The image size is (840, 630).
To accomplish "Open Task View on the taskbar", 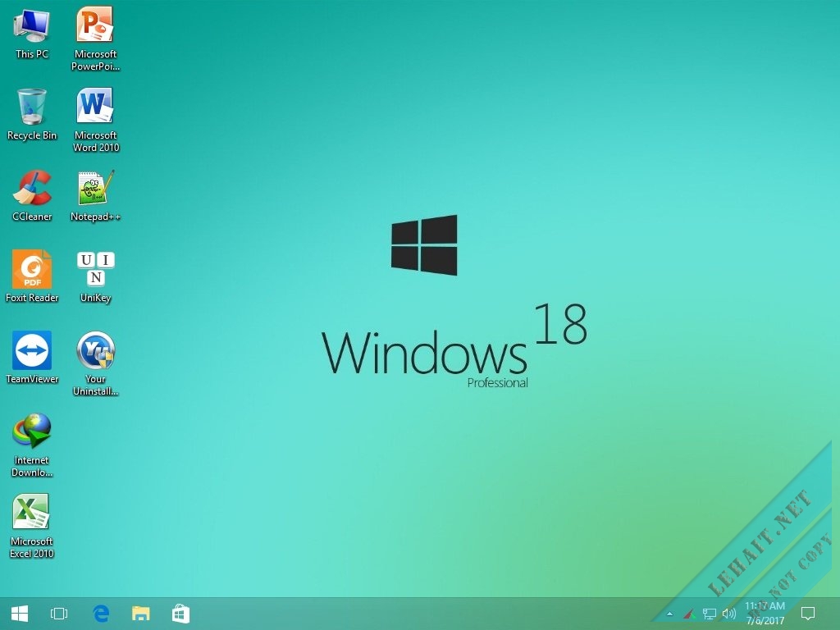I will (58, 613).
